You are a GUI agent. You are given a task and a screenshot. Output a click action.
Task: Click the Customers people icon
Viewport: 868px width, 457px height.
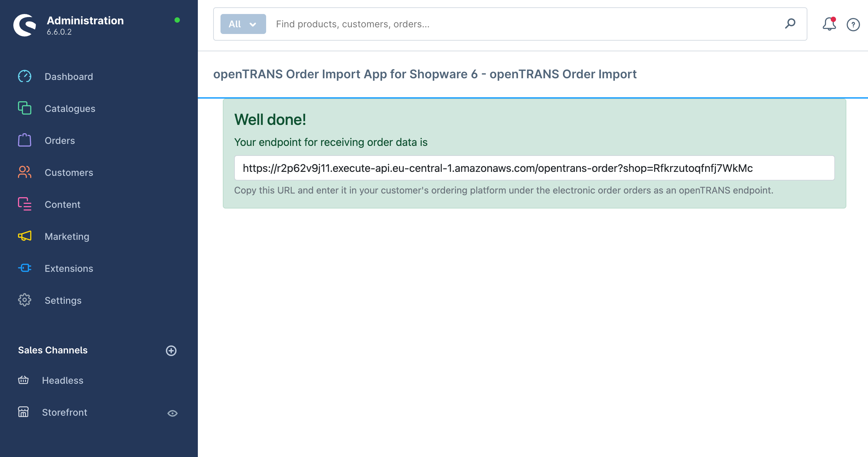25,172
